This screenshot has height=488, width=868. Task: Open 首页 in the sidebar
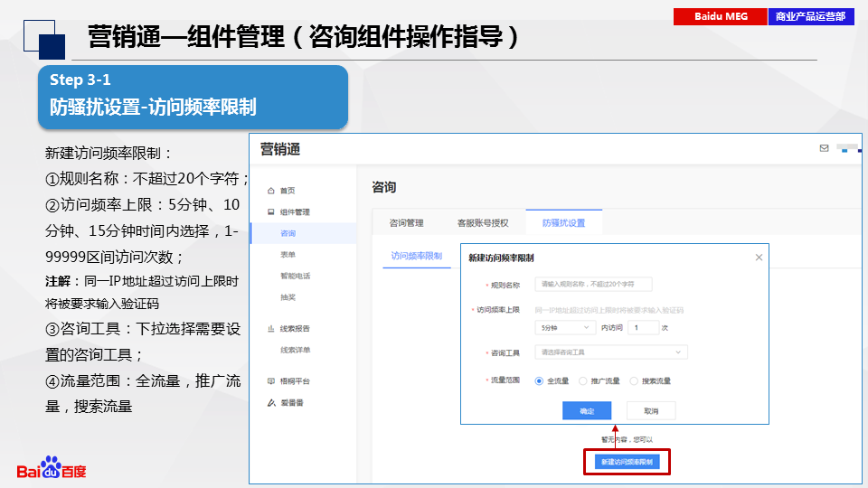288,191
